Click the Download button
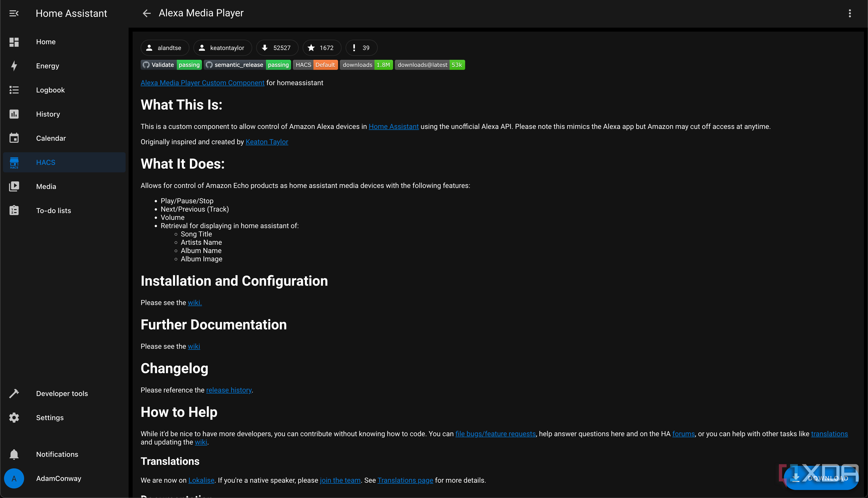Image resolution: width=868 pixels, height=498 pixels. (x=822, y=478)
